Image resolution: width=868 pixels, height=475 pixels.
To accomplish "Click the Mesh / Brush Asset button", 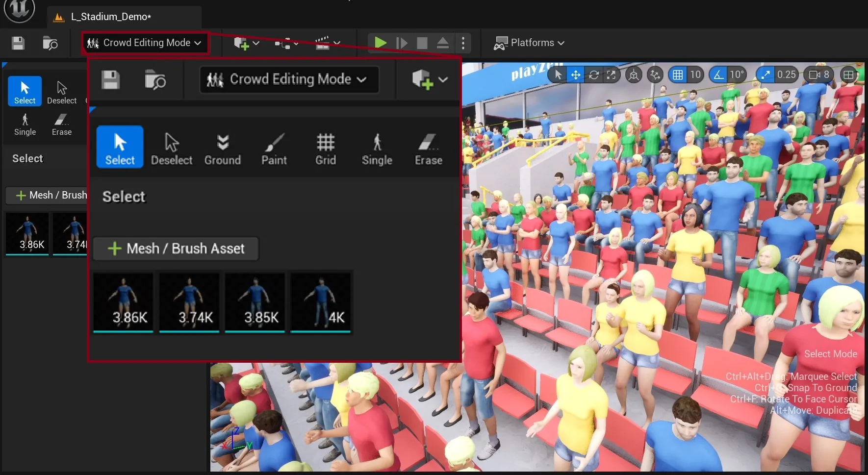I will (175, 249).
